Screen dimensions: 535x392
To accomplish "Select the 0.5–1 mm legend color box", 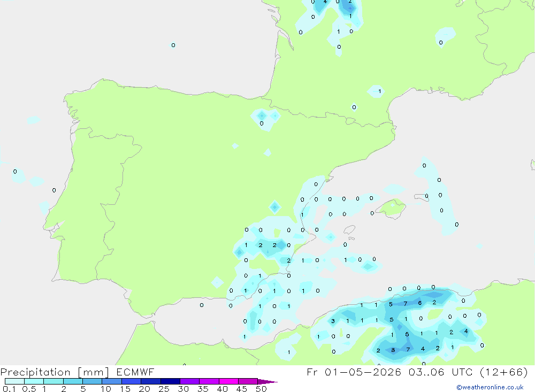I will click(34, 381).
